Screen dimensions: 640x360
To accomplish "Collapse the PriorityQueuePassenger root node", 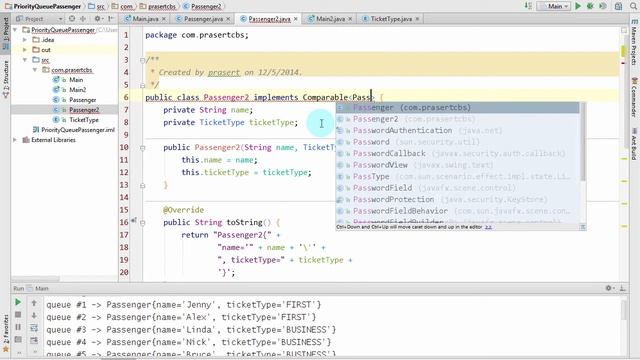I will pyautogui.click(x=16, y=30).
